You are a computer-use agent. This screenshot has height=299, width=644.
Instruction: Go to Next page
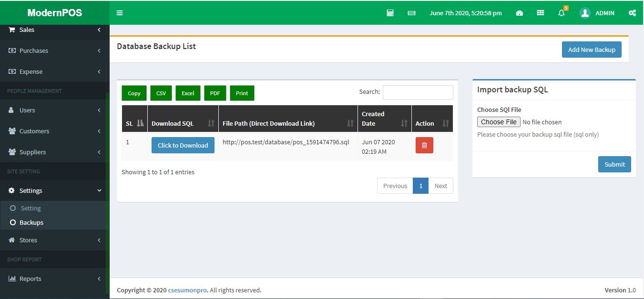click(441, 186)
